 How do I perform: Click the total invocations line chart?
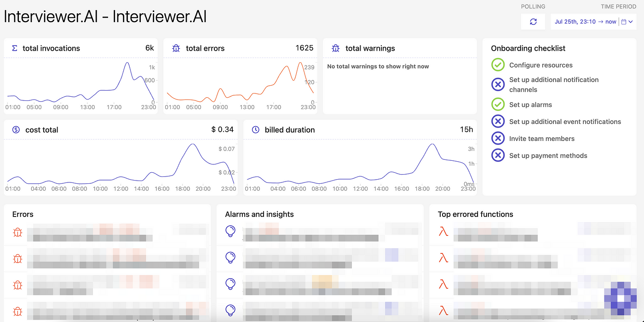(x=80, y=83)
